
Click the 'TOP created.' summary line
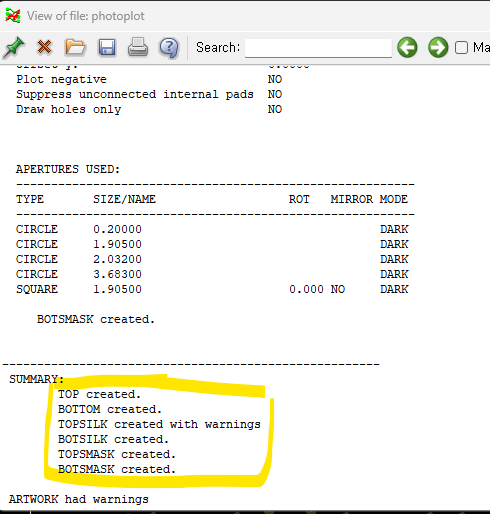[x=99, y=394]
